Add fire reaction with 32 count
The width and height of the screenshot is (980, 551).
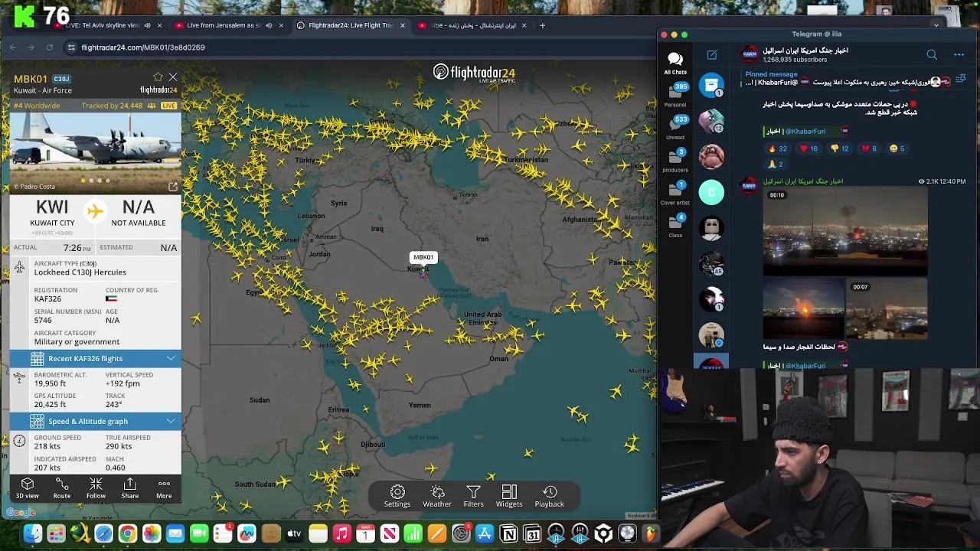[778, 148]
